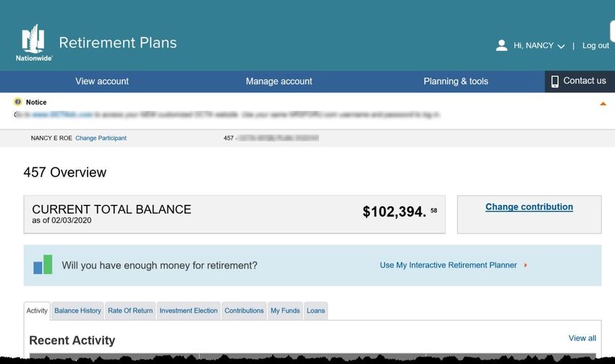Open the Planning & tools menu
The image size is (615, 364).
tap(456, 81)
